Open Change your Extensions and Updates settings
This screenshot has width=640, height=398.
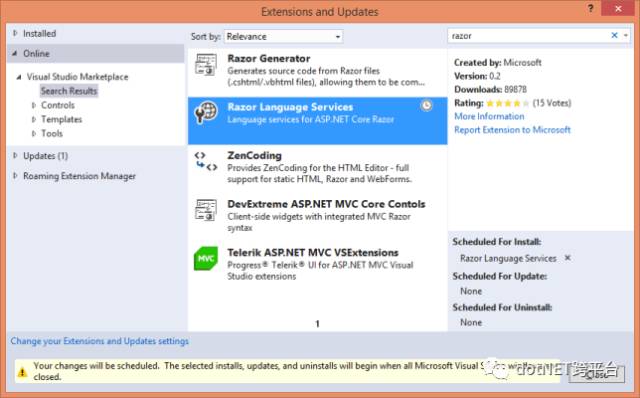[x=100, y=341]
